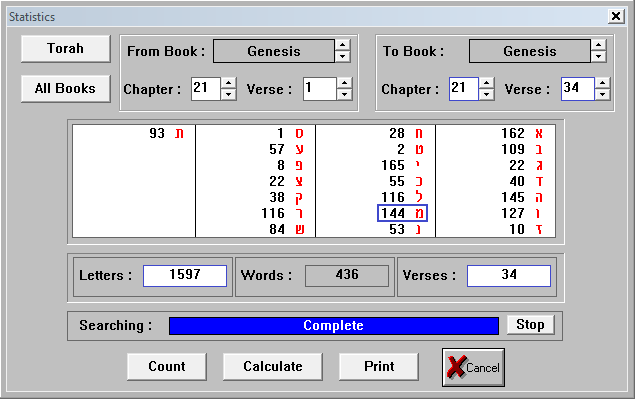Open the From Book Genesis field
The width and height of the screenshot is (635, 399).
coord(274,51)
